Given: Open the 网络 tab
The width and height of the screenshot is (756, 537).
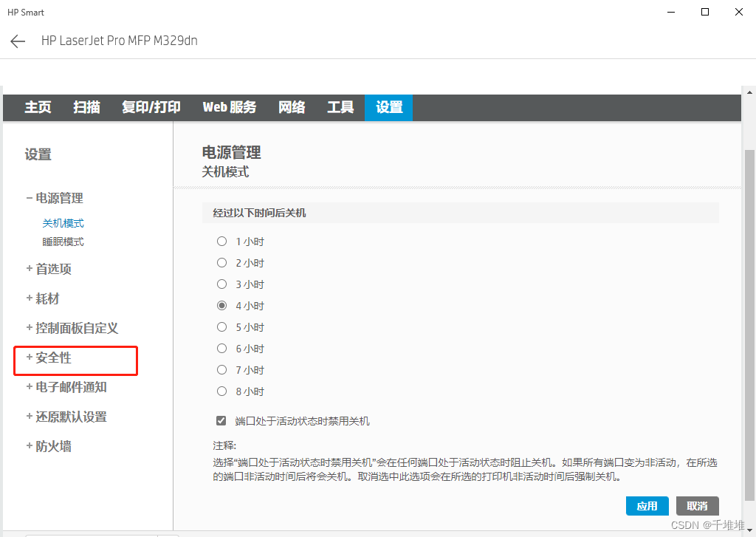Looking at the screenshot, I should 292,107.
